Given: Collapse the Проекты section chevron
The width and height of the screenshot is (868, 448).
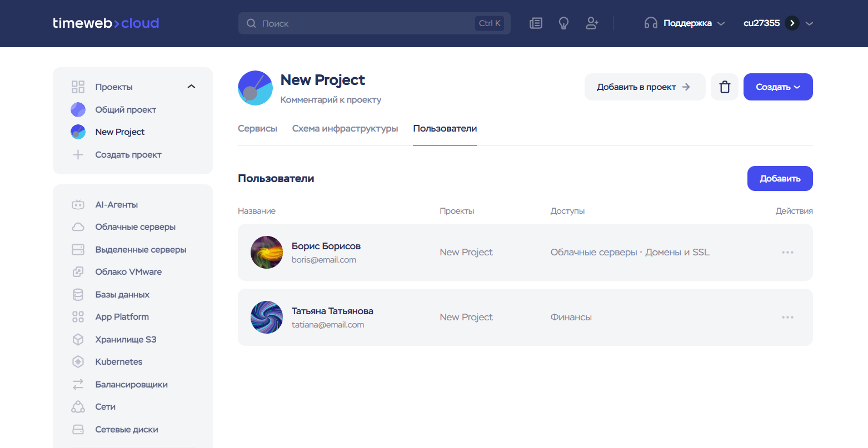Looking at the screenshot, I should (191, 87).
